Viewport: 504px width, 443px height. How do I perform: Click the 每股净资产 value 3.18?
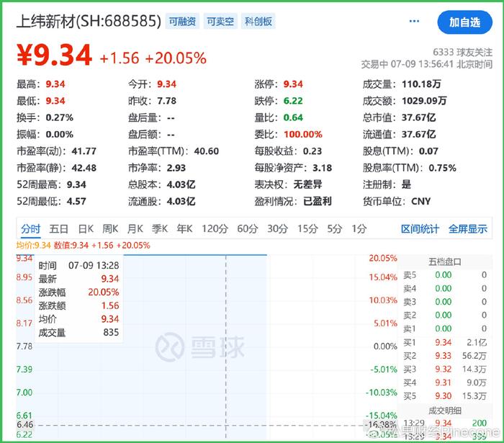coord(322,168)
